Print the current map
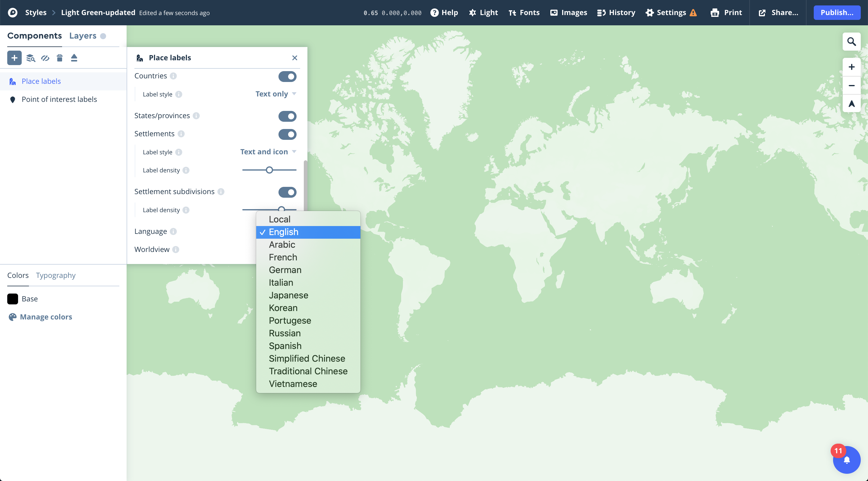This screenshot has width=868, height=481. tap(726, 12)
